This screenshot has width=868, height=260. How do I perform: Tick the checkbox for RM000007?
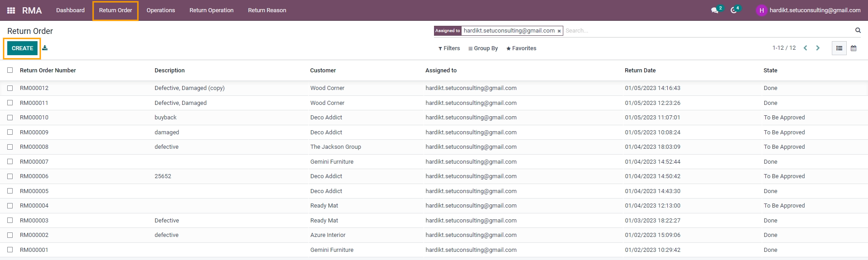pos(10,161)
